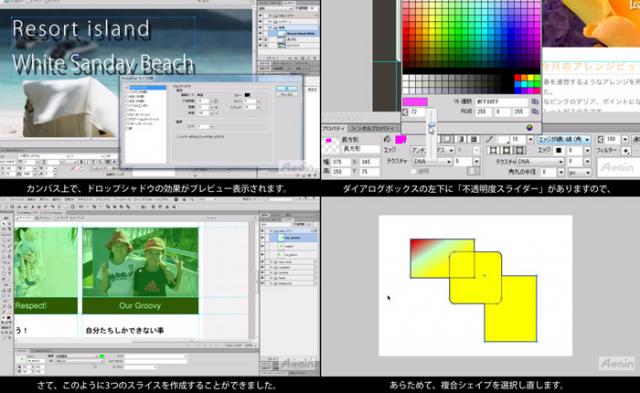Open the 角丸の半径 value dropdown arrow

pyautogui.click(x=561, y=172)
